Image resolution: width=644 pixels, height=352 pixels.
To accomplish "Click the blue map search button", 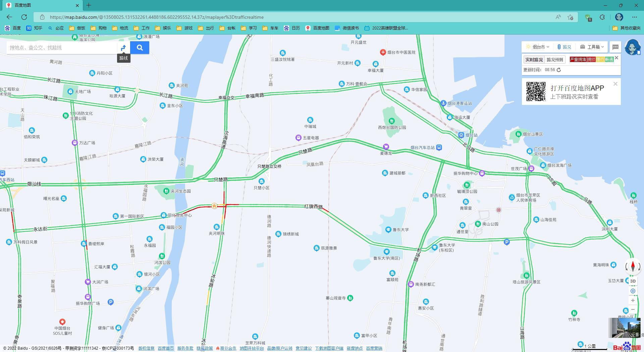I will (140, 48).
